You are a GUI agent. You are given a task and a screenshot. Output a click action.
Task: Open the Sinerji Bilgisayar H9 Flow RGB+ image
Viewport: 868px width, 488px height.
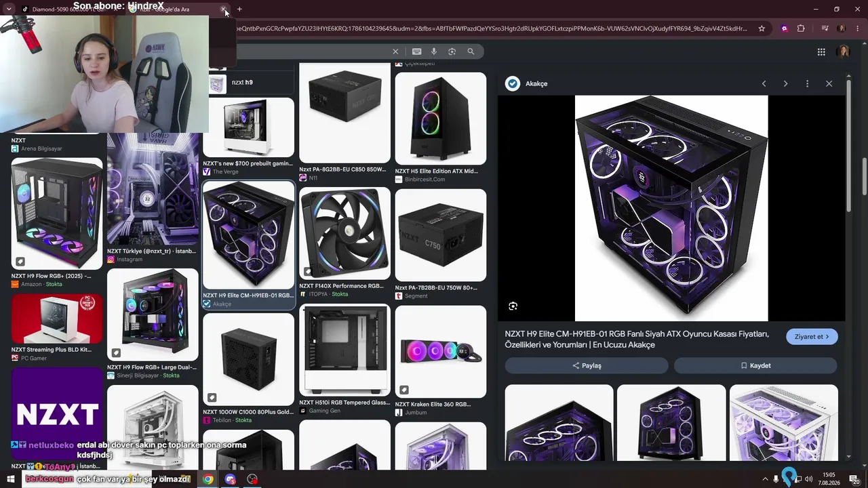(153, 315)
